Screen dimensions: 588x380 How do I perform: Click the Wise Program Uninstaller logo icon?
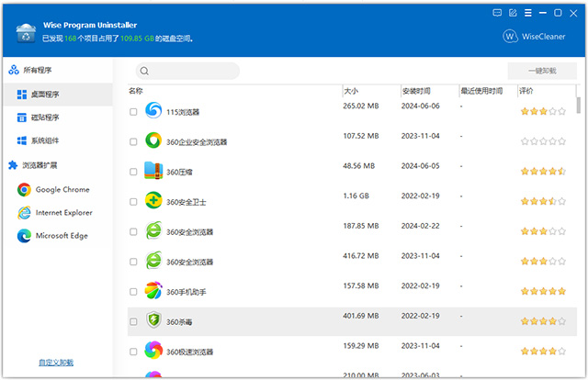point(26,33)
